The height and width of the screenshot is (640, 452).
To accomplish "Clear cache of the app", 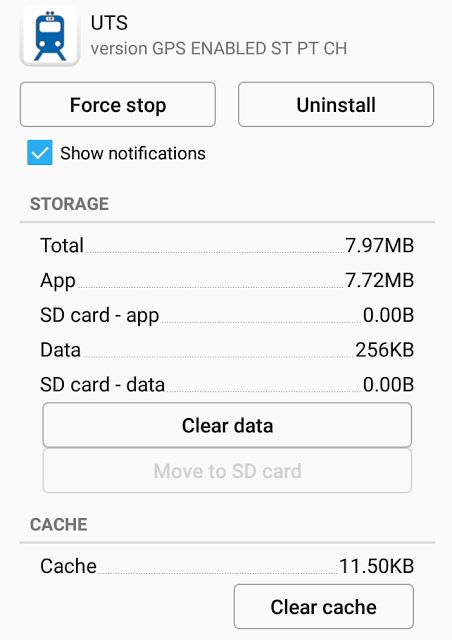I will pyautogui.click(x=323, y=607).
